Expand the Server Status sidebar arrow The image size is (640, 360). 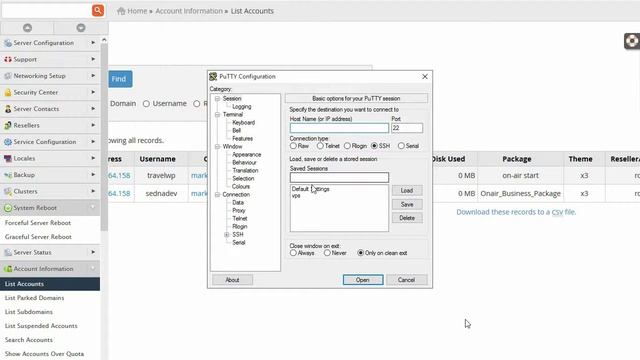point(93,252)
